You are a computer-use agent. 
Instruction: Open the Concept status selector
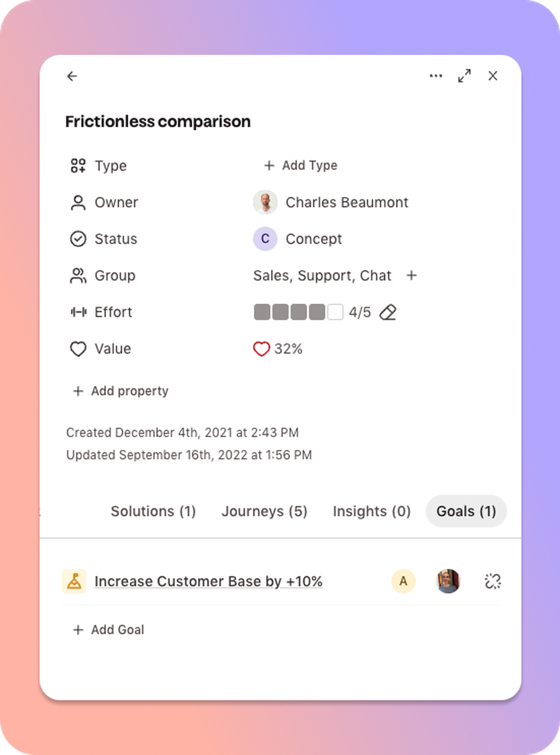(x=297, y=239)
